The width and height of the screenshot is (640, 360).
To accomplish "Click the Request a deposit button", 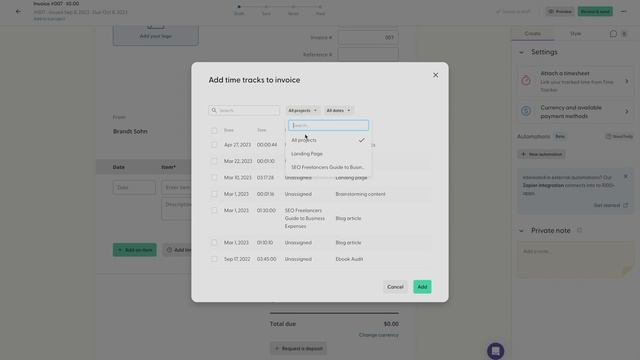I will (x=298, y=349).
